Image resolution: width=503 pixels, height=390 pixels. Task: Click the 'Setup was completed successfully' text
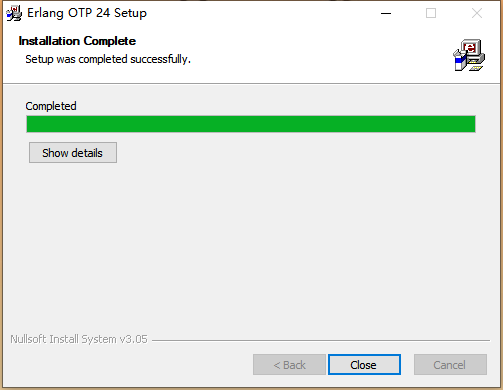coord(108,59)
